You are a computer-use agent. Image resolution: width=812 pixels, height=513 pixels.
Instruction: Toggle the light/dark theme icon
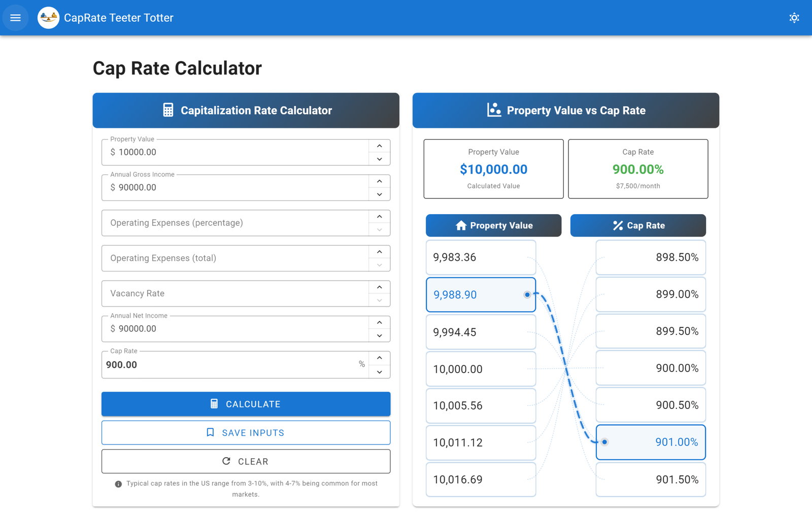(794, 18)
